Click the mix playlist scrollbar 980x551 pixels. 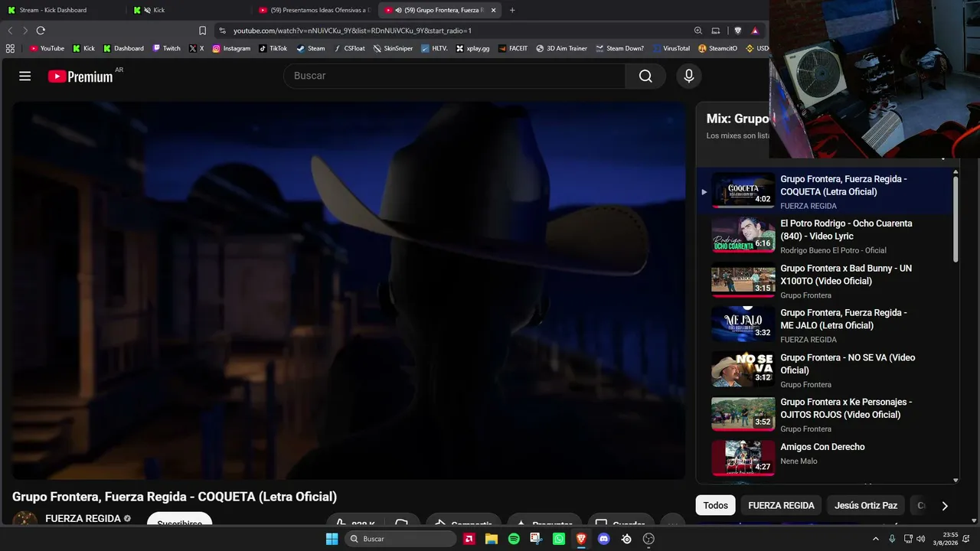coord(955,220)
